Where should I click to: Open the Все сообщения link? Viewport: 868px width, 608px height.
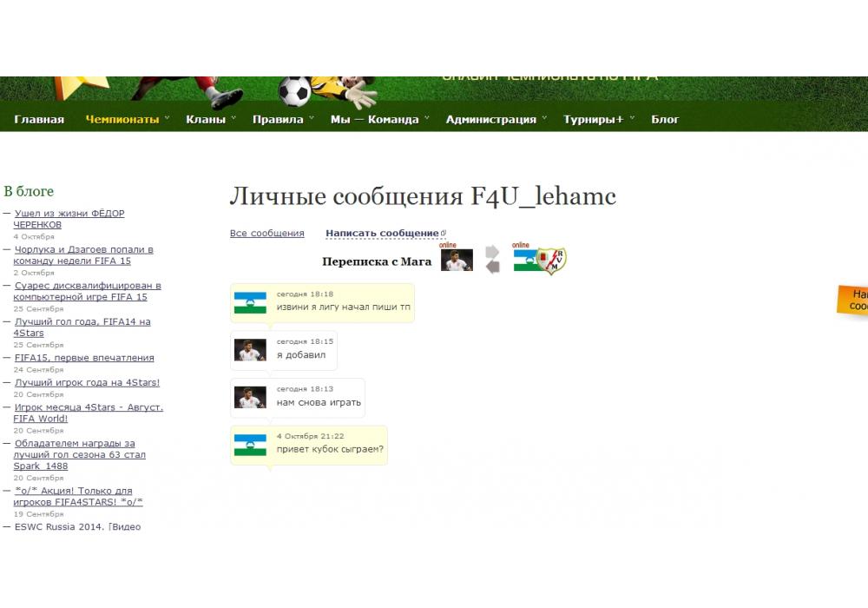coord(266,234)
